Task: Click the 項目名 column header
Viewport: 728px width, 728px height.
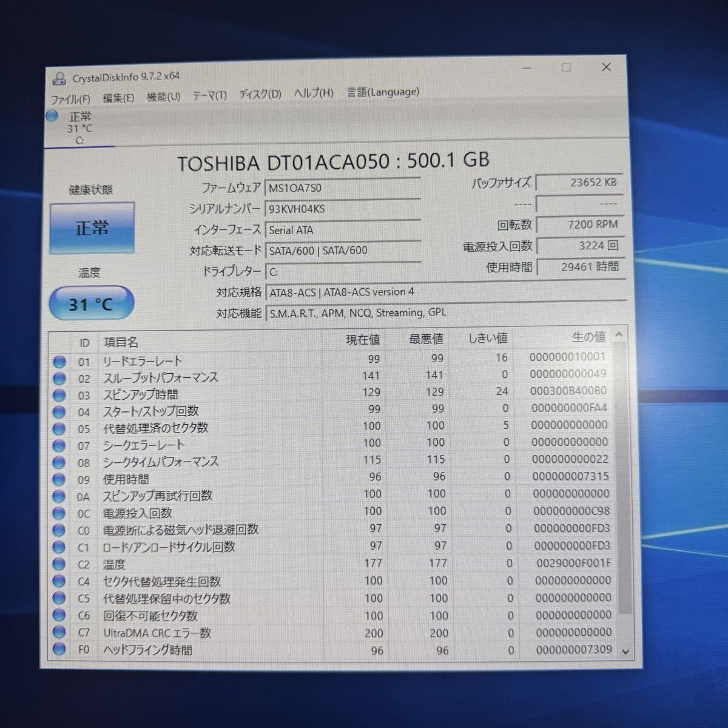Action: click(121, 342)
